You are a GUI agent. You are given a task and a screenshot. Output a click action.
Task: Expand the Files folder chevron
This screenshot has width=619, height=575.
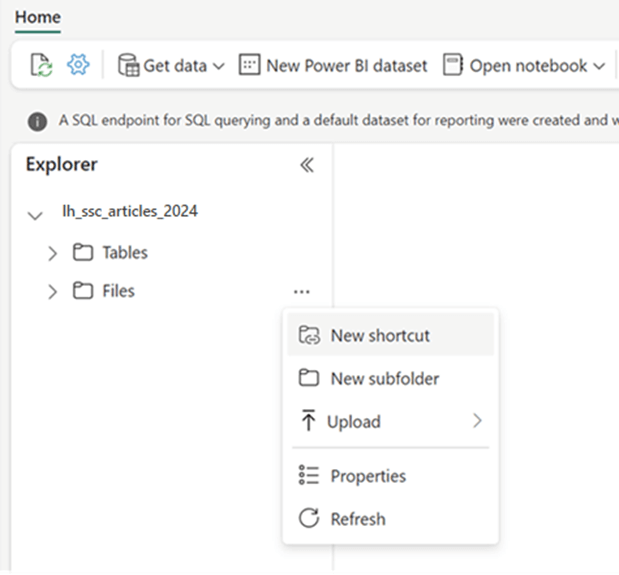point(53,292)
